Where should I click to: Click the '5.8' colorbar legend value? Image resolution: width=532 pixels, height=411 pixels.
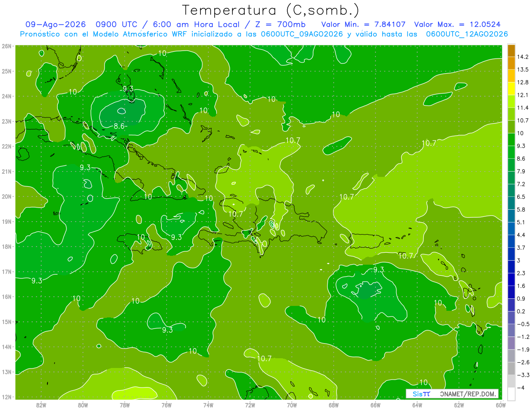pyautogui.click(x=521, y=209)
